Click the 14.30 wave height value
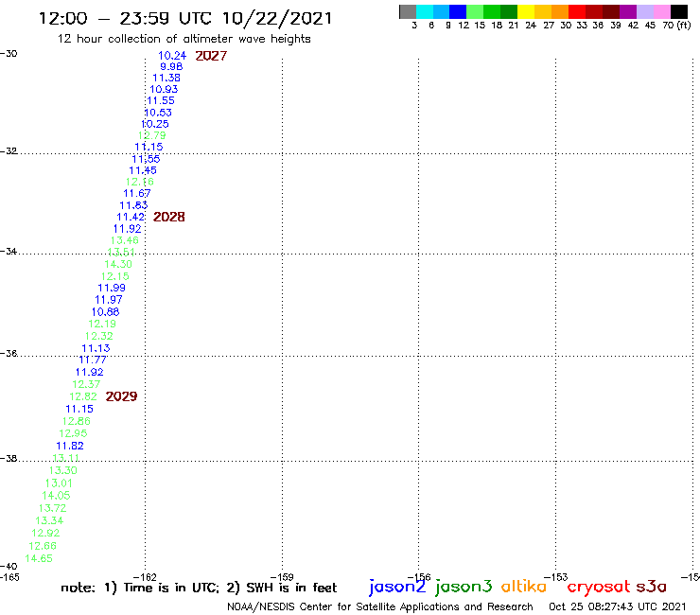 [118, 264]
